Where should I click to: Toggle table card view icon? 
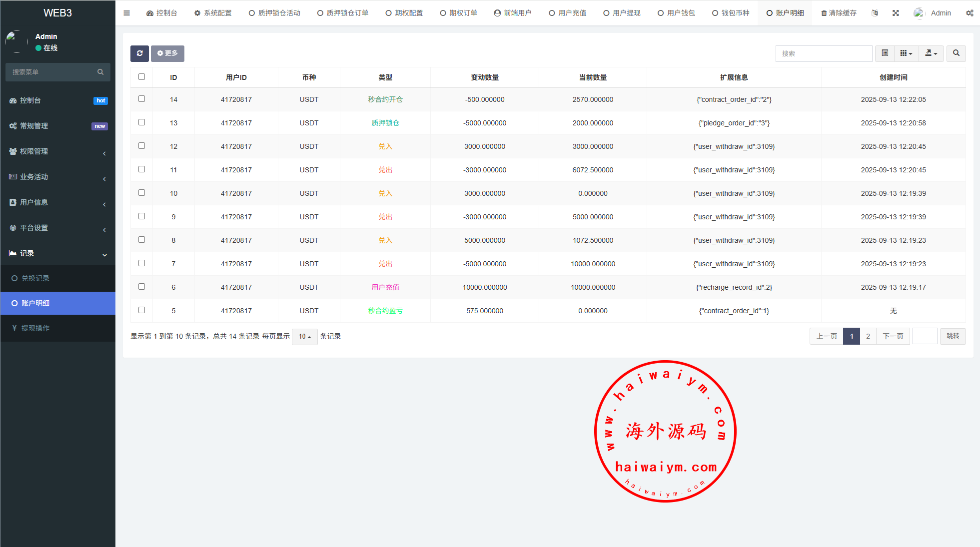point(885,53)
